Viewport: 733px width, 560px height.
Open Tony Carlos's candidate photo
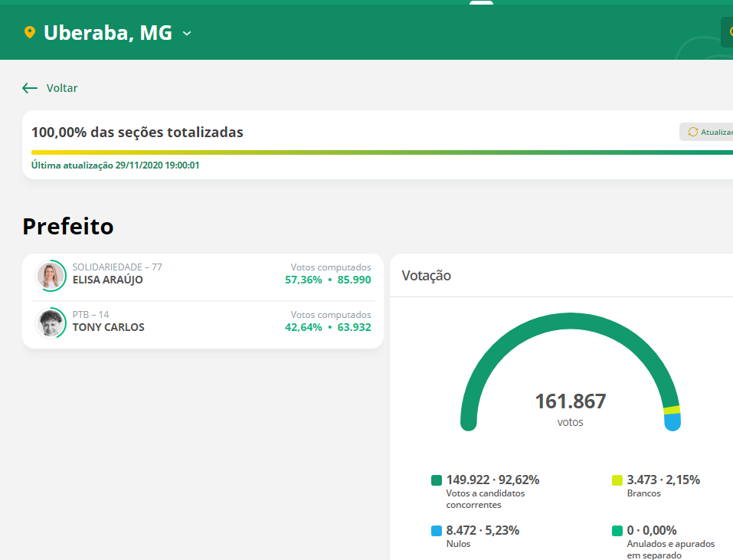[x=51, y=323]
